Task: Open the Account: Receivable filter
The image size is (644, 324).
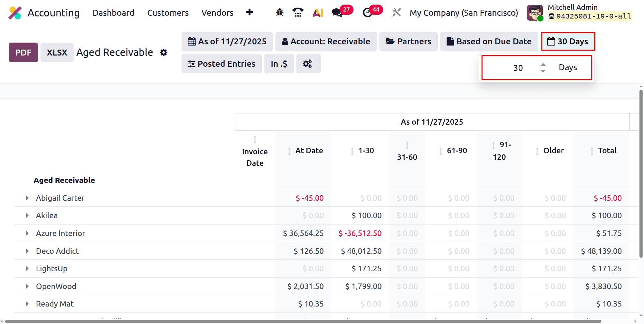Action: [326, 42]
